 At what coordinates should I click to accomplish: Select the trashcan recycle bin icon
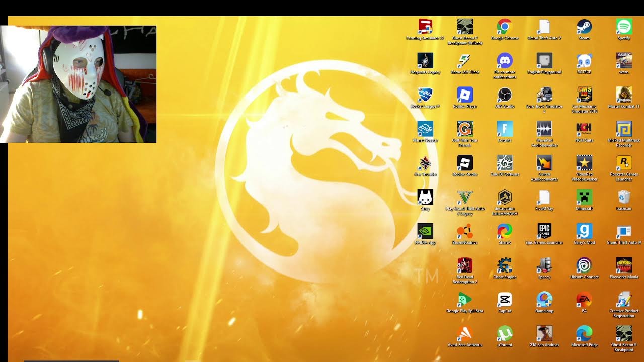624,197
